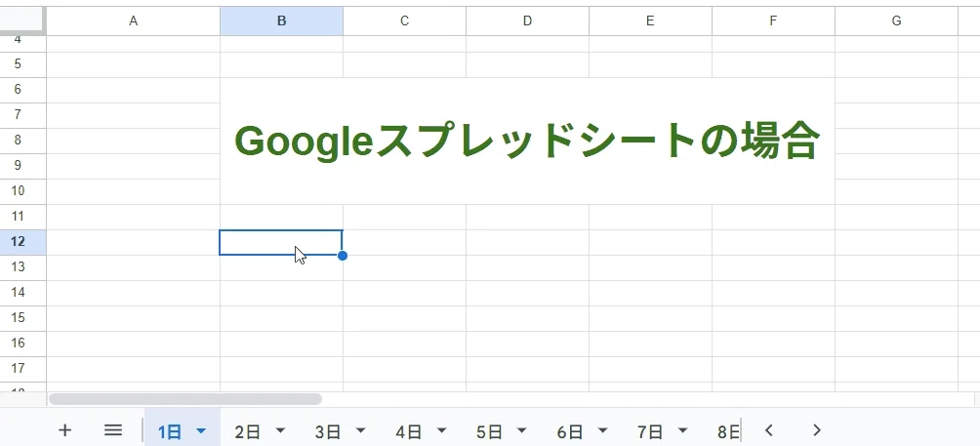
Task: Select column B header
Action: tap(281, 21)
